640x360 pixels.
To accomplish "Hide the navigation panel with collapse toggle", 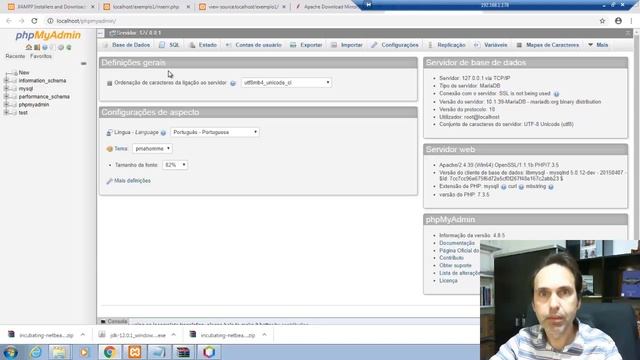I will pyautogui.click(x=100, y=33).
